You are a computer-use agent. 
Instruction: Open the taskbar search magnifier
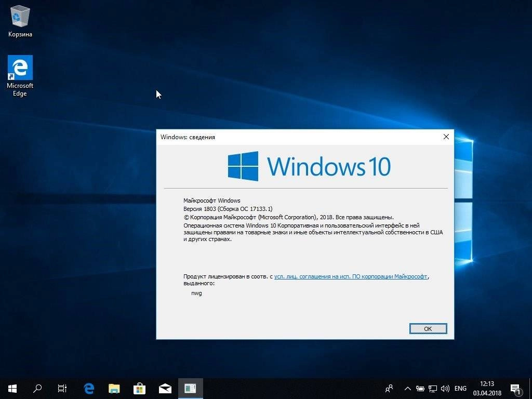coord(37,389)
